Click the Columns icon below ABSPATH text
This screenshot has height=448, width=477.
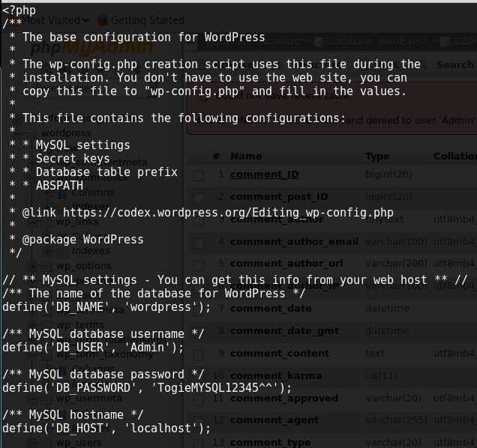62,193
